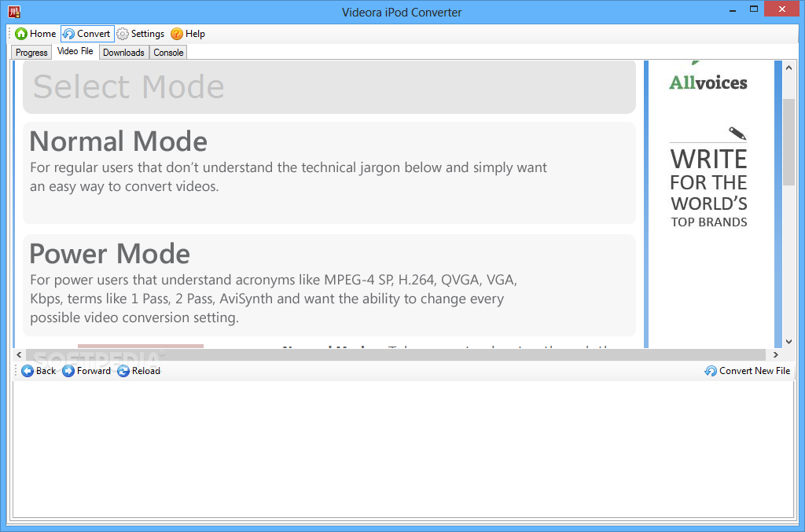Click the vertical scrollbar thumb
The height and width of the screenshot is (532, 805).
click(x=789, y=142)
